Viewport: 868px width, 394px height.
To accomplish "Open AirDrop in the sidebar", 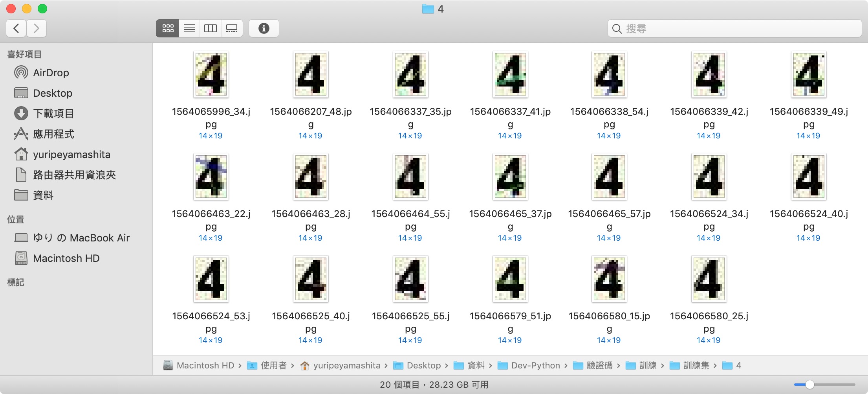I will (51, 73).
